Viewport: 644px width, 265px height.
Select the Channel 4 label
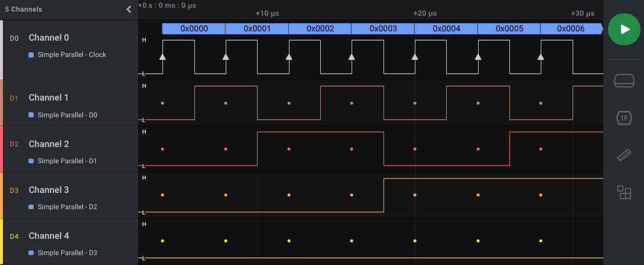49,236
